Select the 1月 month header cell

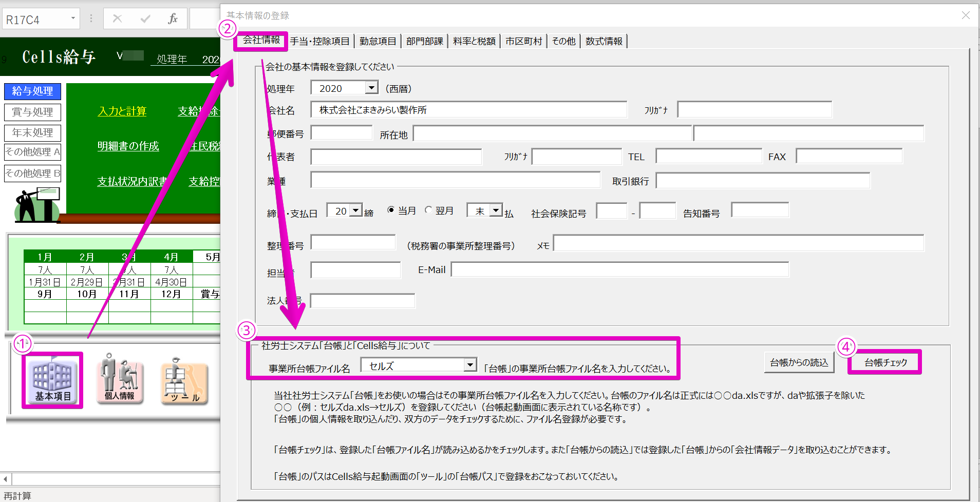click(x=45, y=257)
